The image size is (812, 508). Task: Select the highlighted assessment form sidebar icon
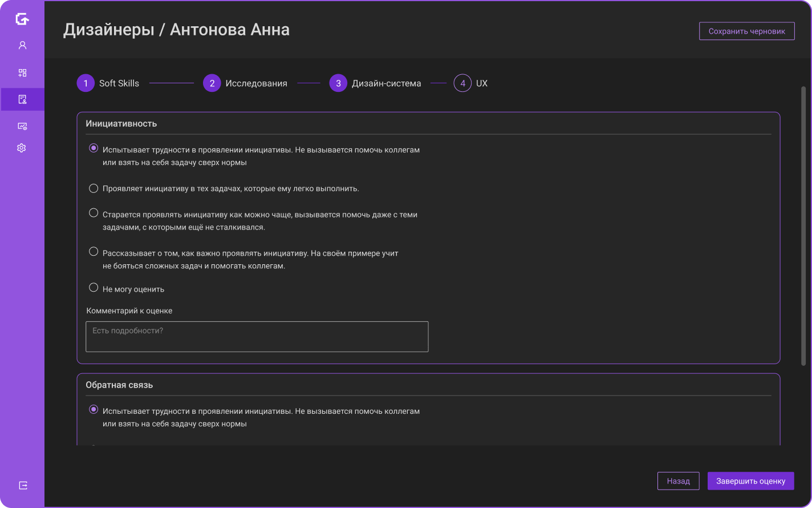click(22, 99)
